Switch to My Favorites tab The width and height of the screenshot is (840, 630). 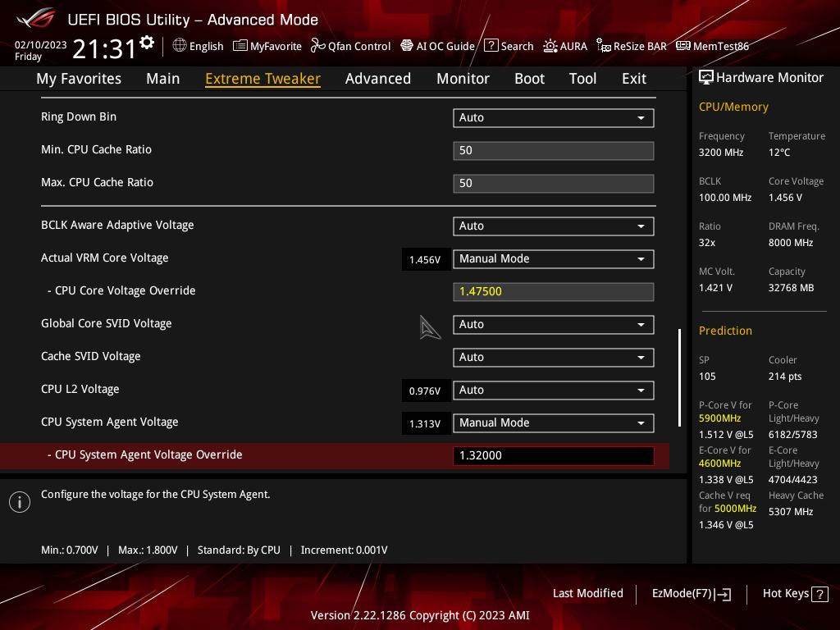79,79
